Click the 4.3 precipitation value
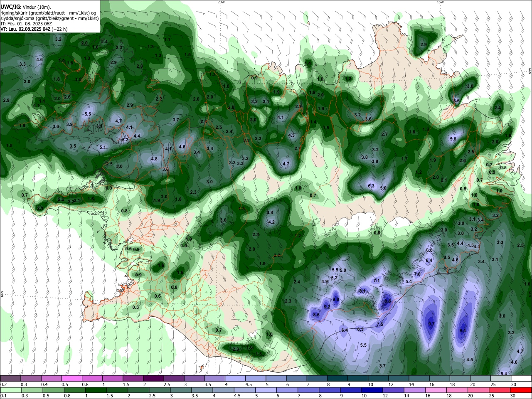Screen dimensions: 532x399 click(291, 135)
